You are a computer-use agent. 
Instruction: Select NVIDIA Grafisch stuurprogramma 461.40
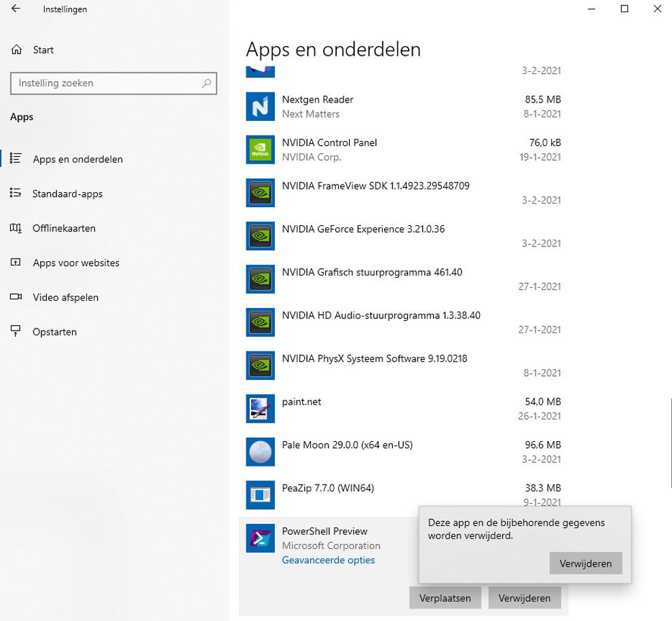(x=372, y=272)
